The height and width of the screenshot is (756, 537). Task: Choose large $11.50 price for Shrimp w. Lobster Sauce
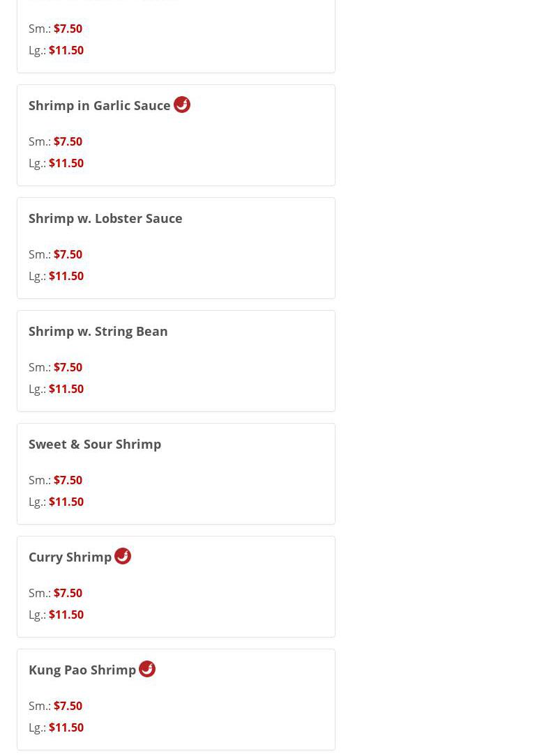point(66,276)
